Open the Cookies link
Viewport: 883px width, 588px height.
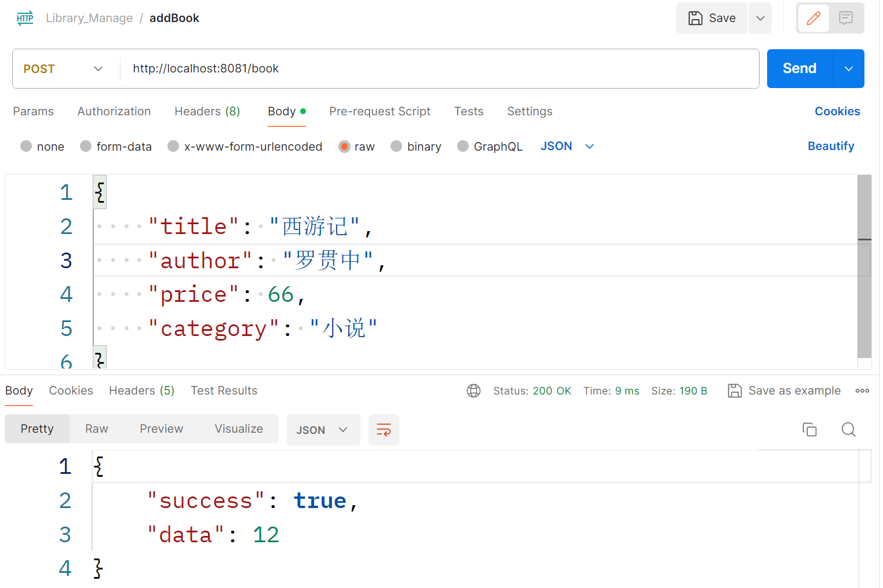(837, 111)
